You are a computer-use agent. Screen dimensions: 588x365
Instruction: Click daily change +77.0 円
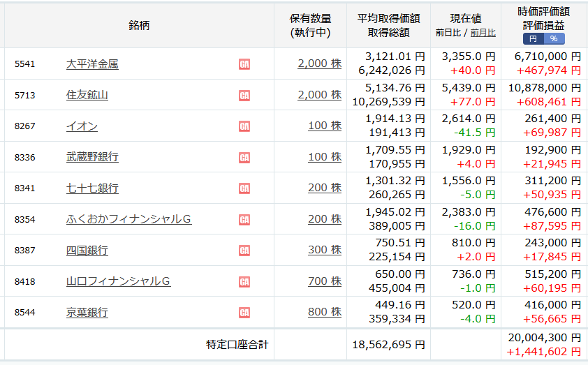[473, 102]
